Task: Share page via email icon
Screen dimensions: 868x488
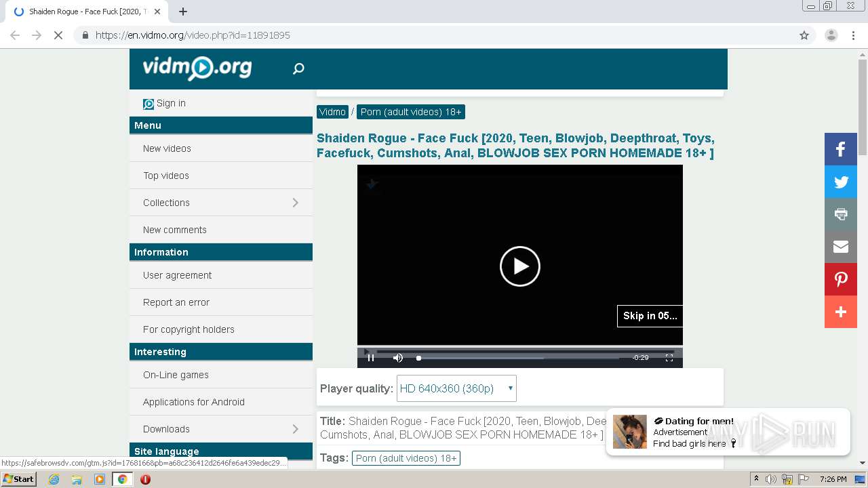Action: [x=841, y=247]
